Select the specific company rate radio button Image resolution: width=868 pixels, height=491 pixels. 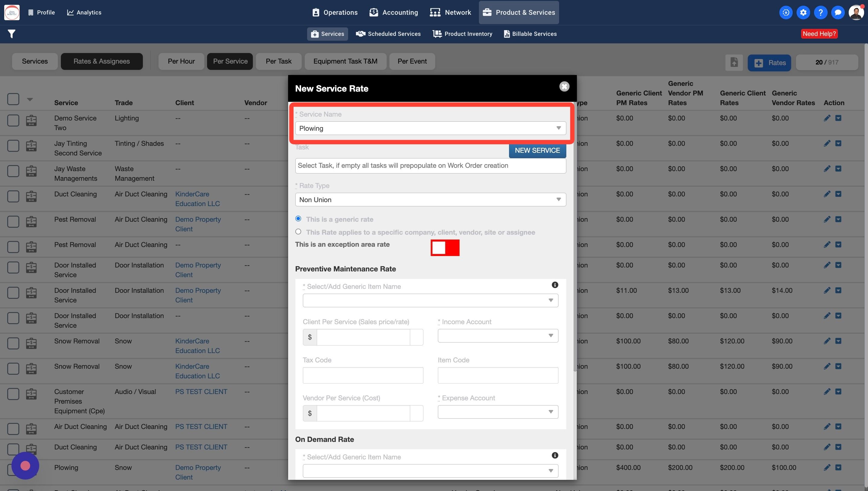(x=298, y=232)
